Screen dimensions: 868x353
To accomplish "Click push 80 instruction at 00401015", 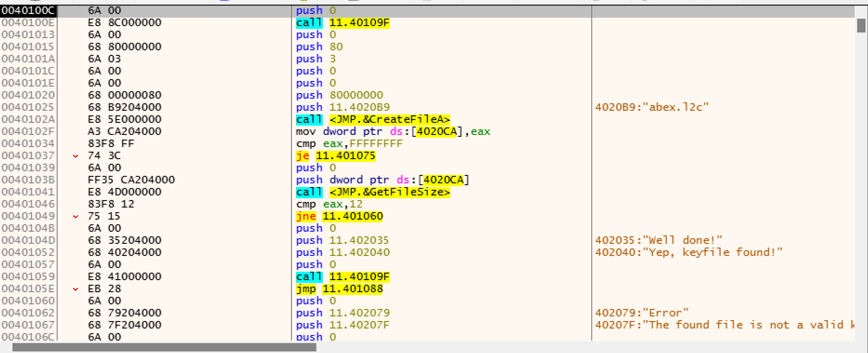I will (319, 47).
